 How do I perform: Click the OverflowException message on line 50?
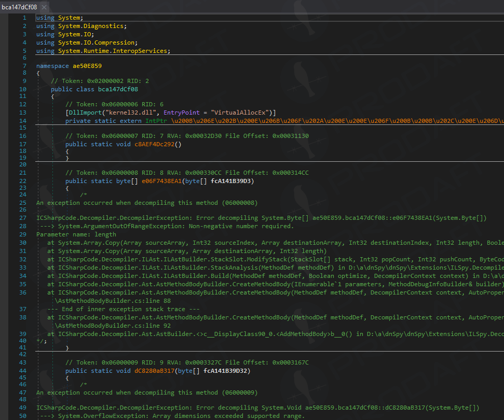[172, 416]
